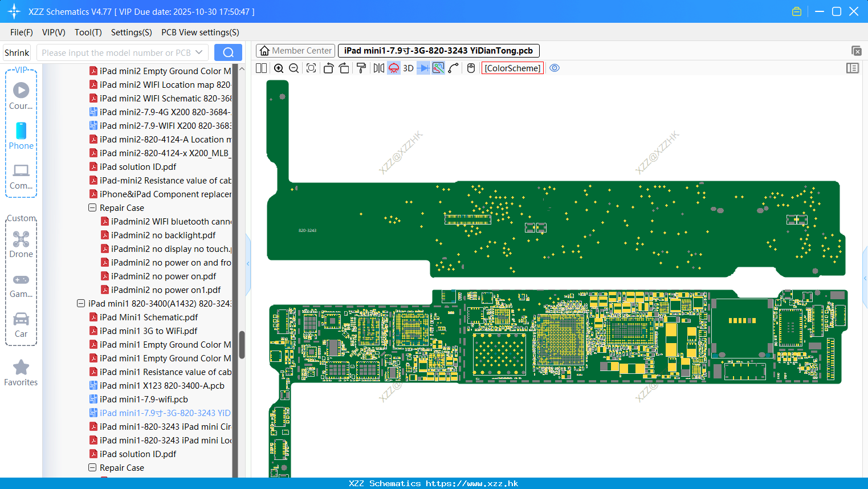Viewport: 868px width, 489px height.
Task: Click the XZZ website link in status bar
Action: click(472, 483)
